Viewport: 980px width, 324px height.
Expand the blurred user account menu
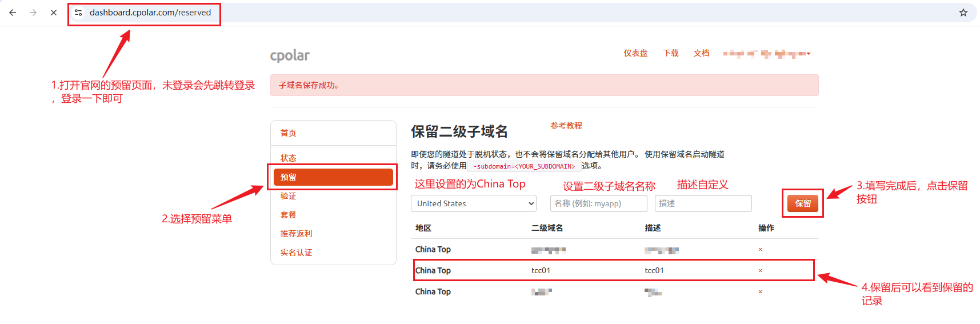766,54
